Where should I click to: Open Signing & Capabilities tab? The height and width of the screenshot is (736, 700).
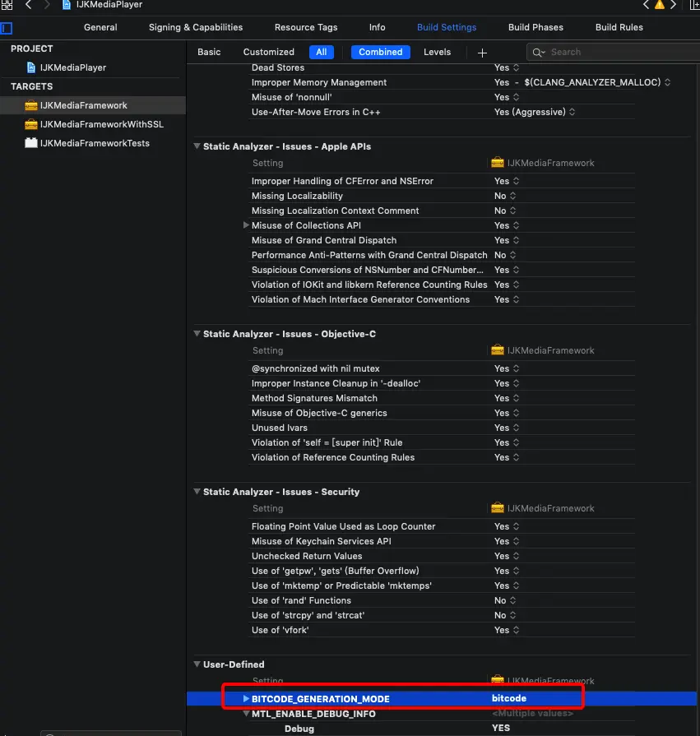click(x=196, y=27)
